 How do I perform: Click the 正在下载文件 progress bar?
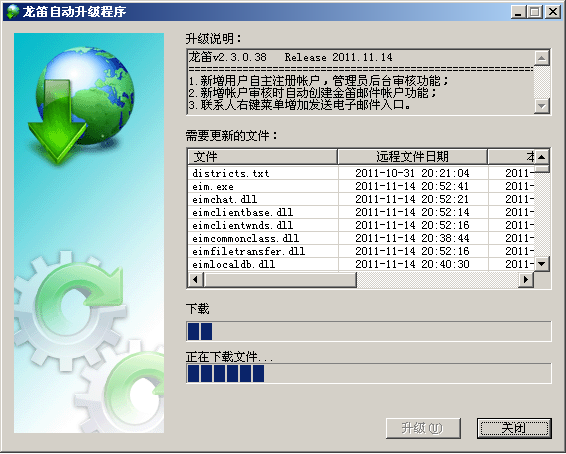pyautogui.click(x=369, y=373)
